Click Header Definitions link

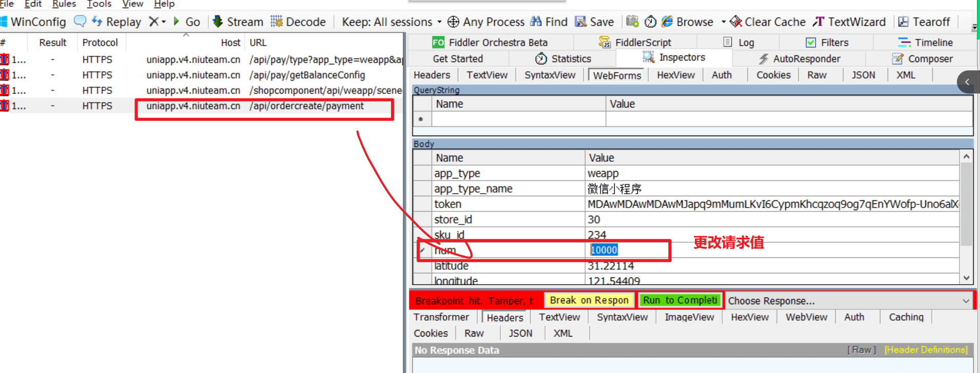point(926,350)
